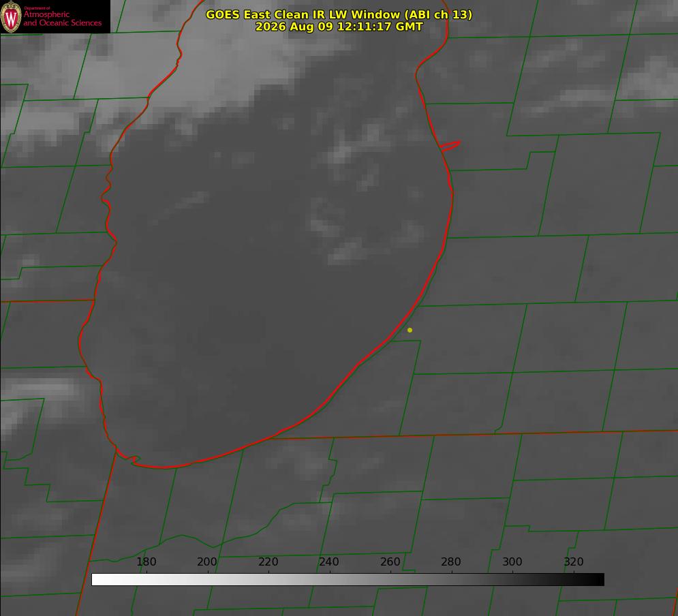Click the University of Wisconsin crest logo

[x=11, y=16]
